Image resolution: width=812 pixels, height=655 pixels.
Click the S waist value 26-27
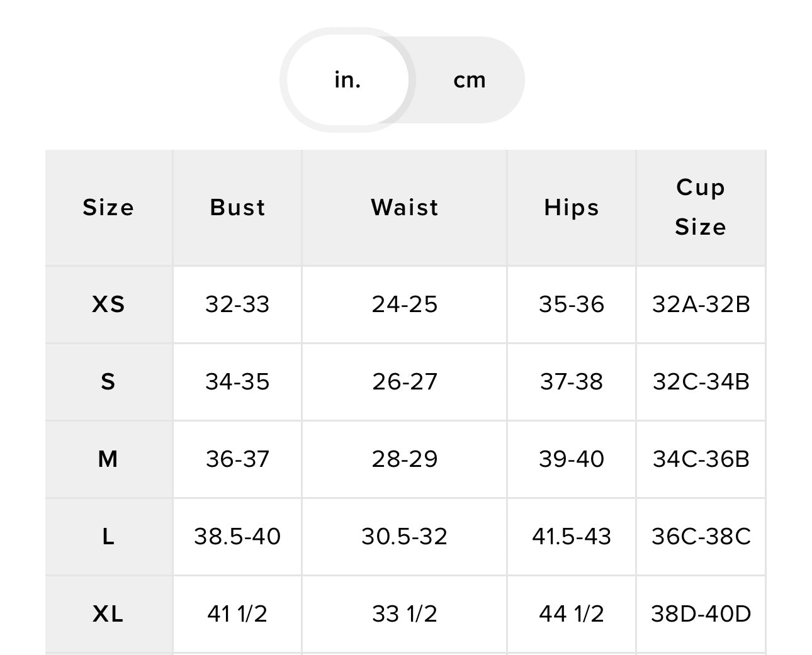[404, 382]
